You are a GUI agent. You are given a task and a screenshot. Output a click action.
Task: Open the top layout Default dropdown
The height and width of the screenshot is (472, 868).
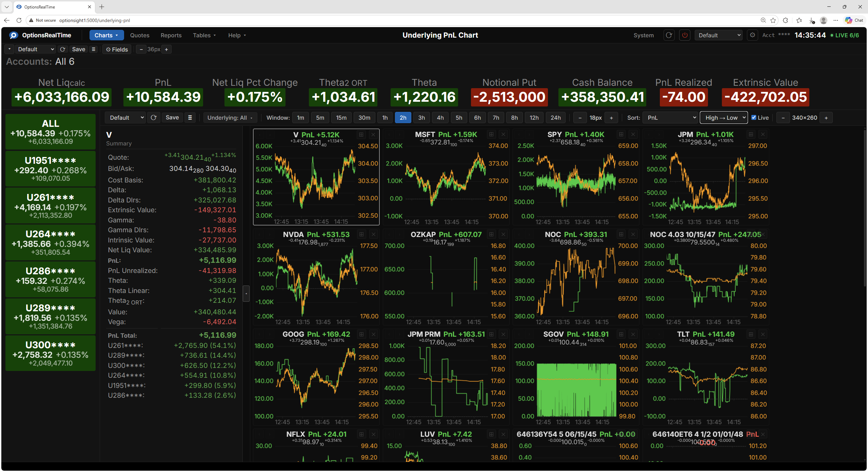point(35,50)
